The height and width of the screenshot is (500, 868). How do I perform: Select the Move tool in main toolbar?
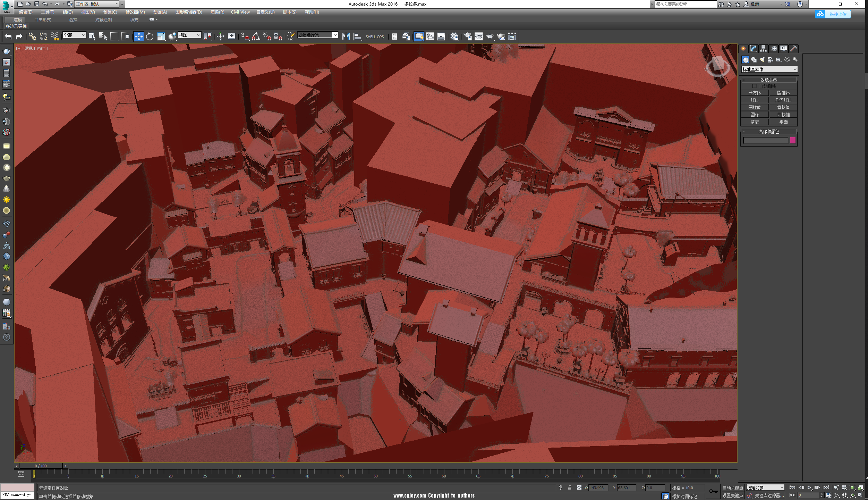tap(138, 36)
